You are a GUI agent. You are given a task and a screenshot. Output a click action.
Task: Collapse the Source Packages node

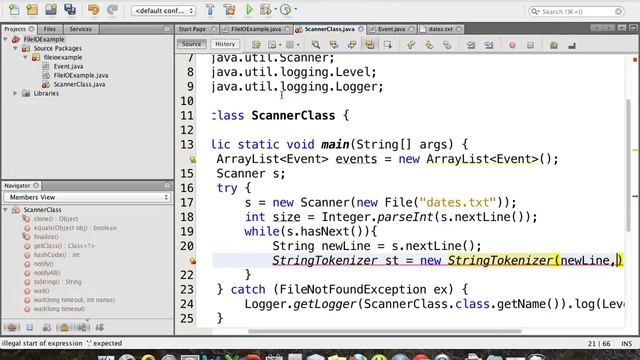[x=16, y=48]
